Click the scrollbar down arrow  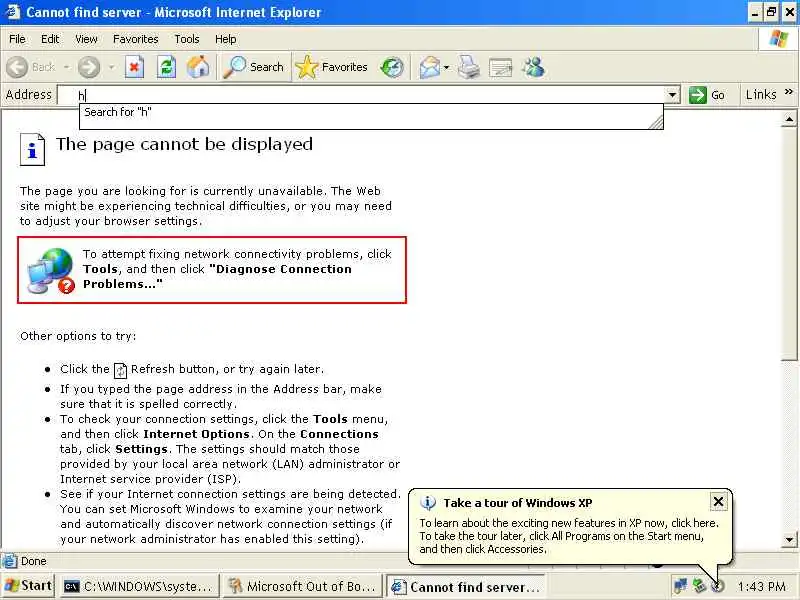tap(789, 539)
